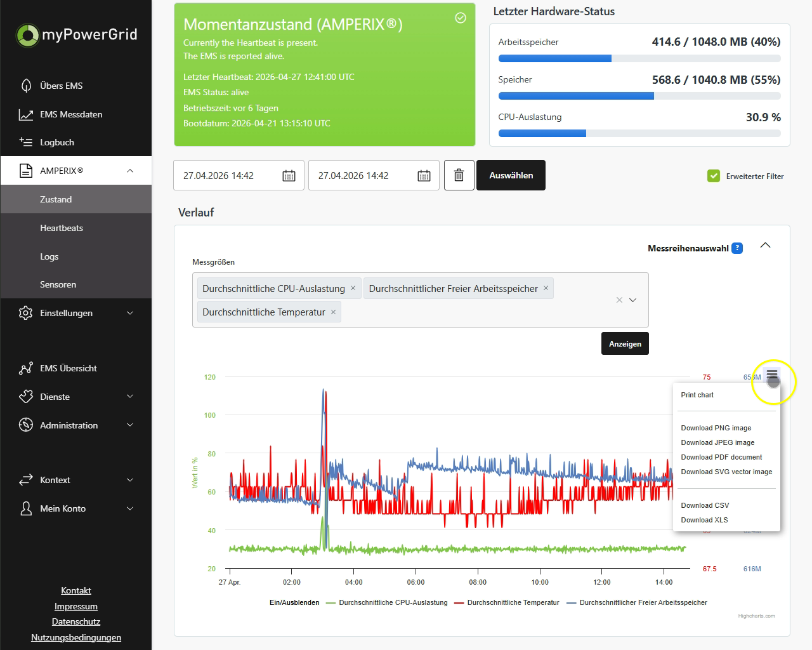Image resolution: width=812 pixels, height=650 pixels.
Task: Open the Impressum link
Action: click(76, 606)
